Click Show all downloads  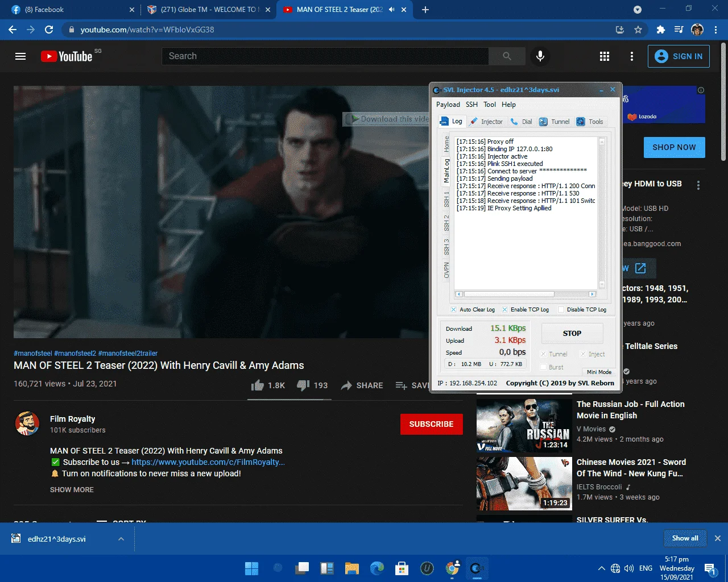[685, 538]
